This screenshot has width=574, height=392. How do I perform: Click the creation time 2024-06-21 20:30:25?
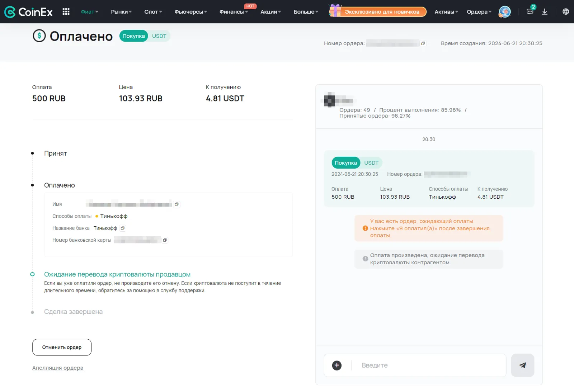pyautogui.click(x=515, y=43)
